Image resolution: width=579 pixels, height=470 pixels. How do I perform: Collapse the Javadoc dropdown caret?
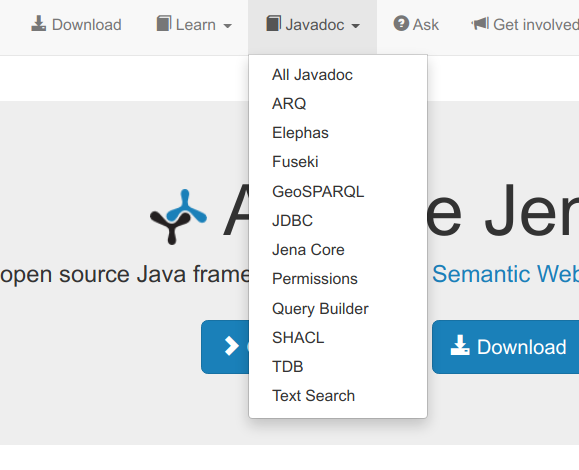click(x=356, y=26)
